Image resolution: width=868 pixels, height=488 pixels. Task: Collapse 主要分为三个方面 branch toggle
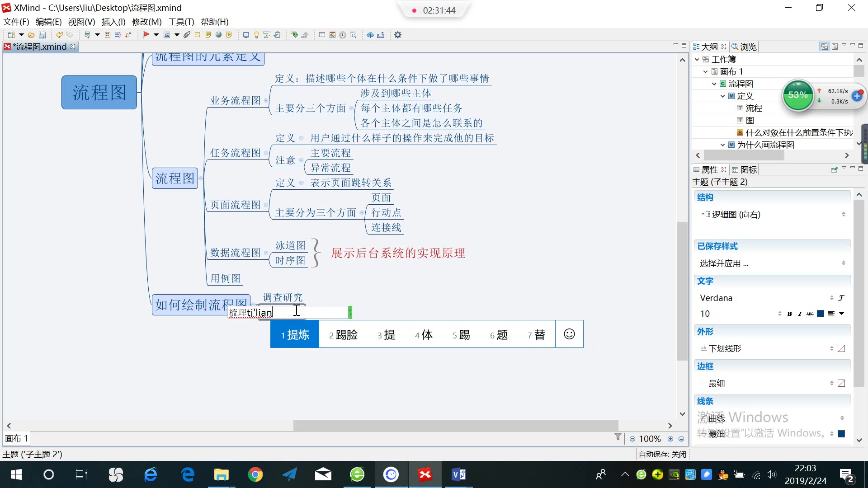tap(362, 213)
